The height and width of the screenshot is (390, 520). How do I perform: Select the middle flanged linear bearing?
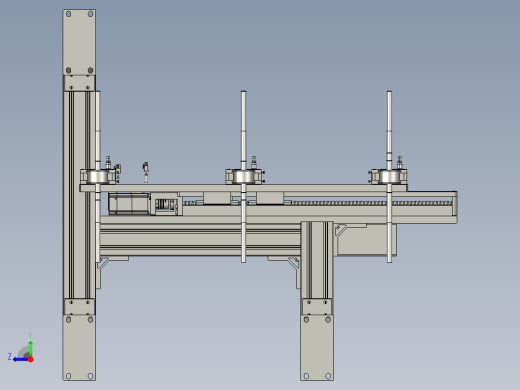click(x=244, y=176)
